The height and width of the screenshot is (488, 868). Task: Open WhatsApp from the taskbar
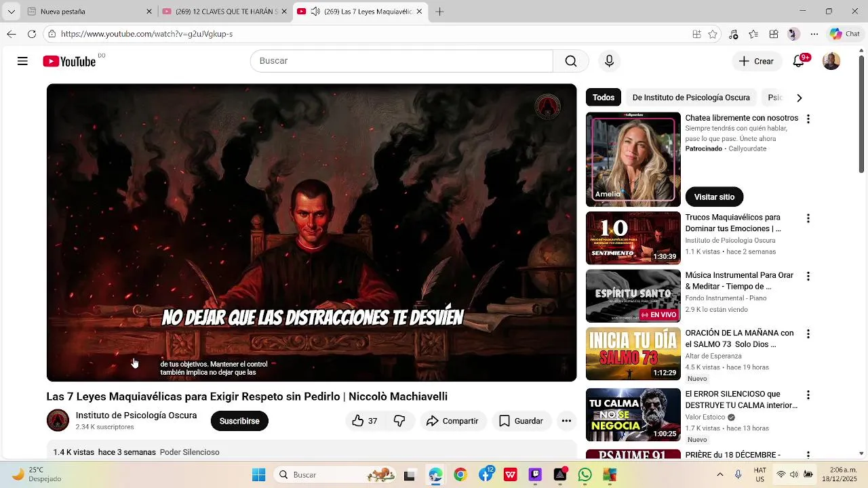click(x=585, y=474)
